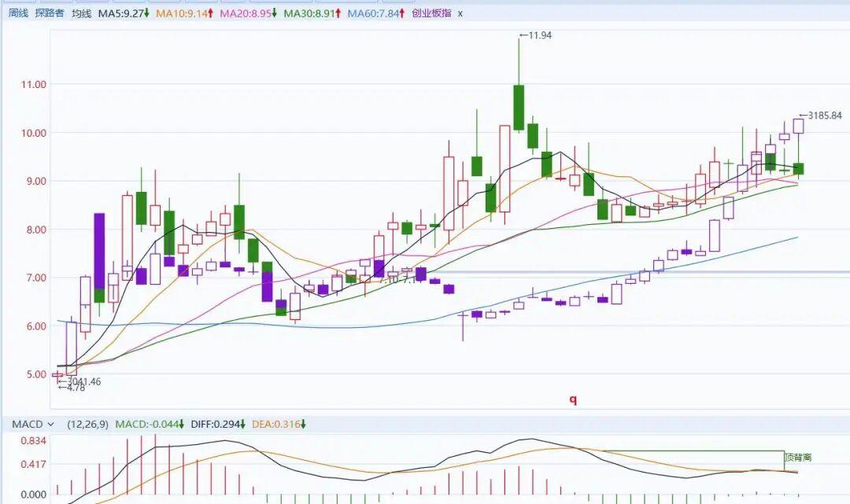Select the MA10:9.14 indicator value
Viewport: 850px width, 504px height.
click(184, 13)
